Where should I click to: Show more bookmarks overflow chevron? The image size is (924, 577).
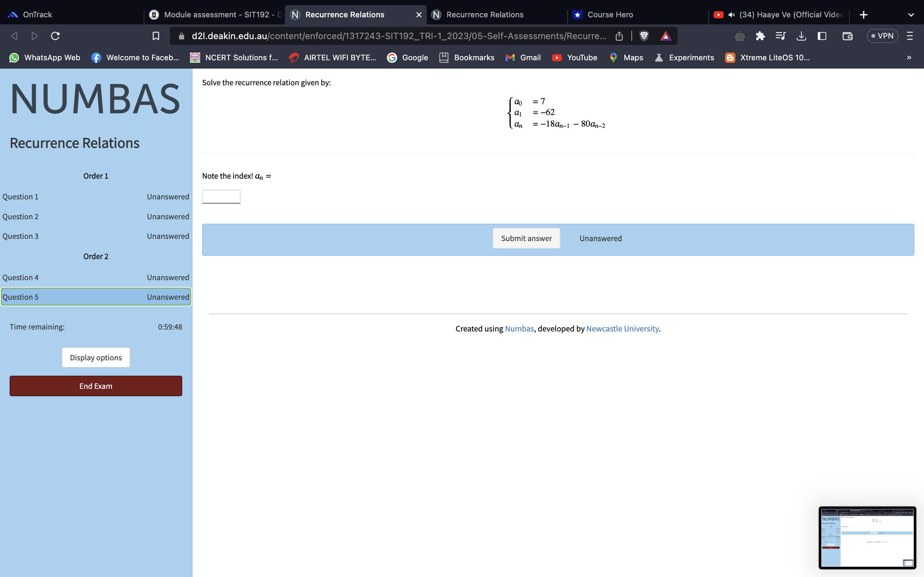coord(909,58)
